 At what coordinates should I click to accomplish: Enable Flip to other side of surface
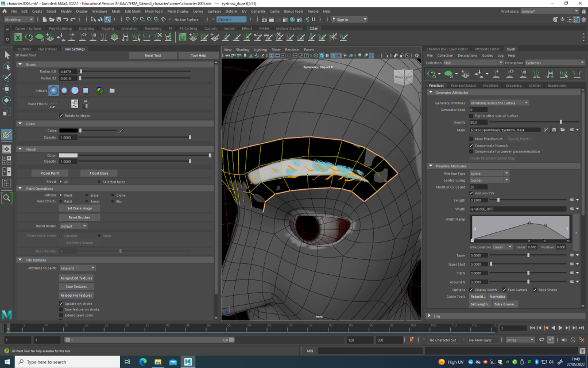pos(471,116)
